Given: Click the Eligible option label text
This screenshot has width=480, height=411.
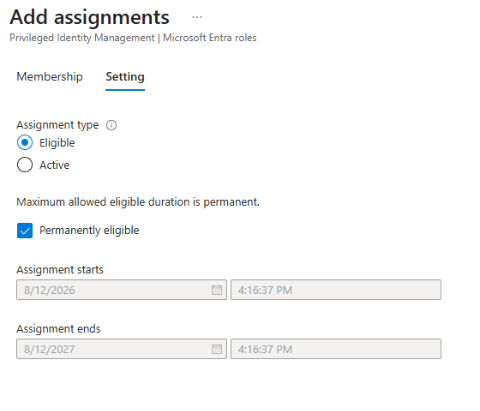Looking at the screenshot, I should coord(57,143).
